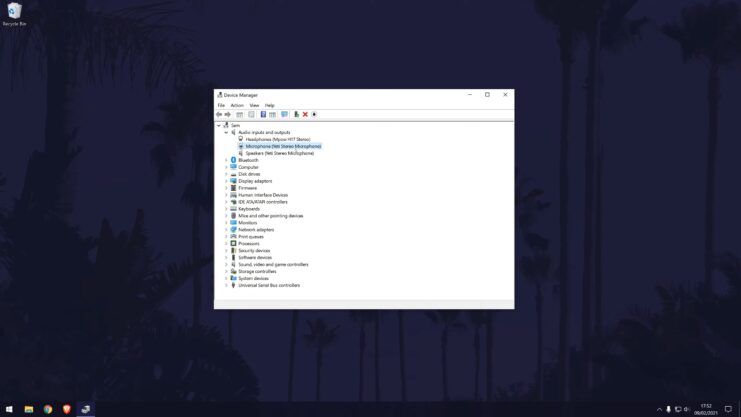Select the Software devices row
741x417 pixels.
[255, 258]
